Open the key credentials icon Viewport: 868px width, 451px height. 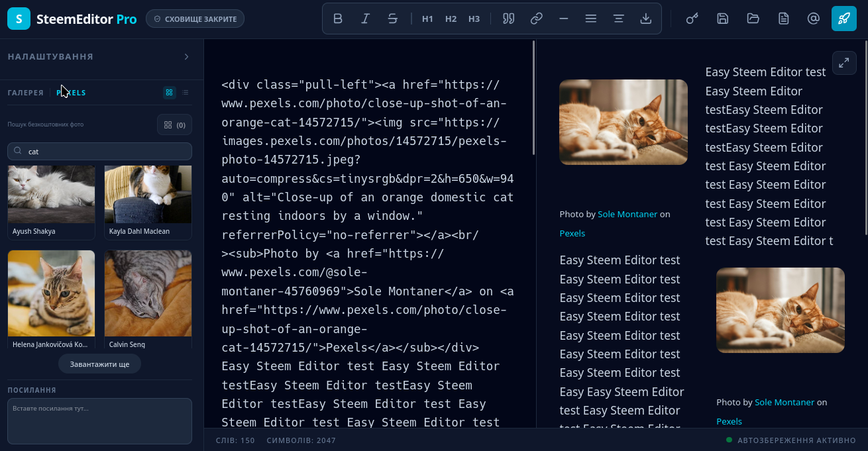tap(692, 19)
